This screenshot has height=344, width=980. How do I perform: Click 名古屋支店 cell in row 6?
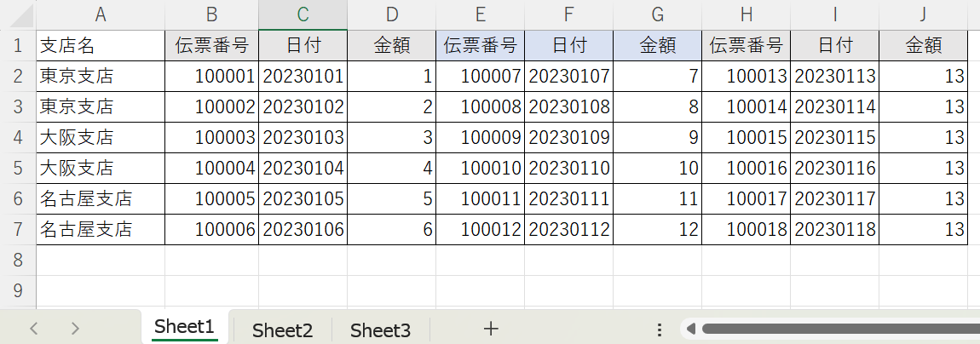101,198
